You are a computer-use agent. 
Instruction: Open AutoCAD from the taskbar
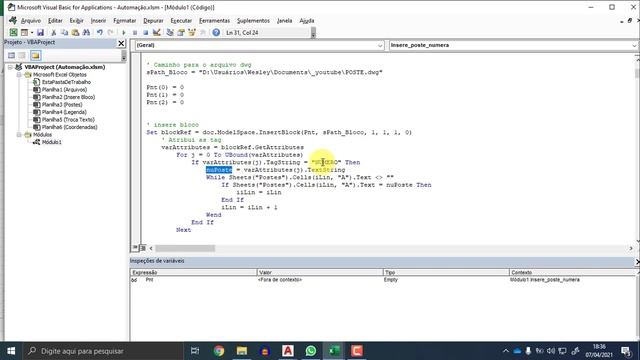click(288, 351)
